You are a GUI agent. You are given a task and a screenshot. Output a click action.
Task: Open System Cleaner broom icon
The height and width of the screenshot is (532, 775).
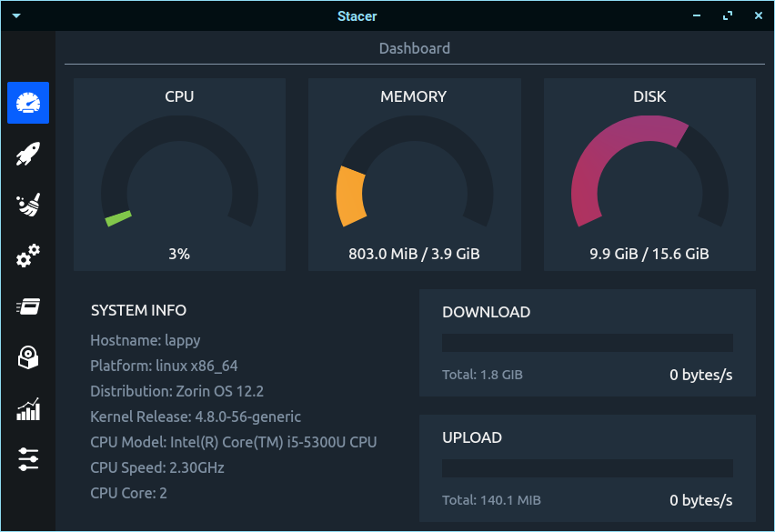28,205
